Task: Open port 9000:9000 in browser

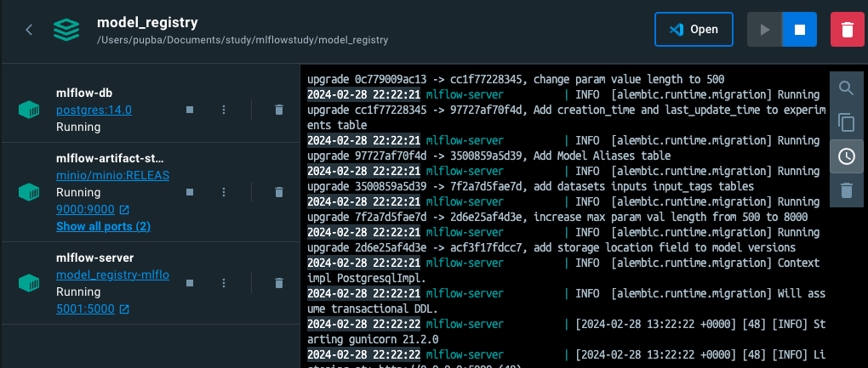Action: click(x=85, y=209)
